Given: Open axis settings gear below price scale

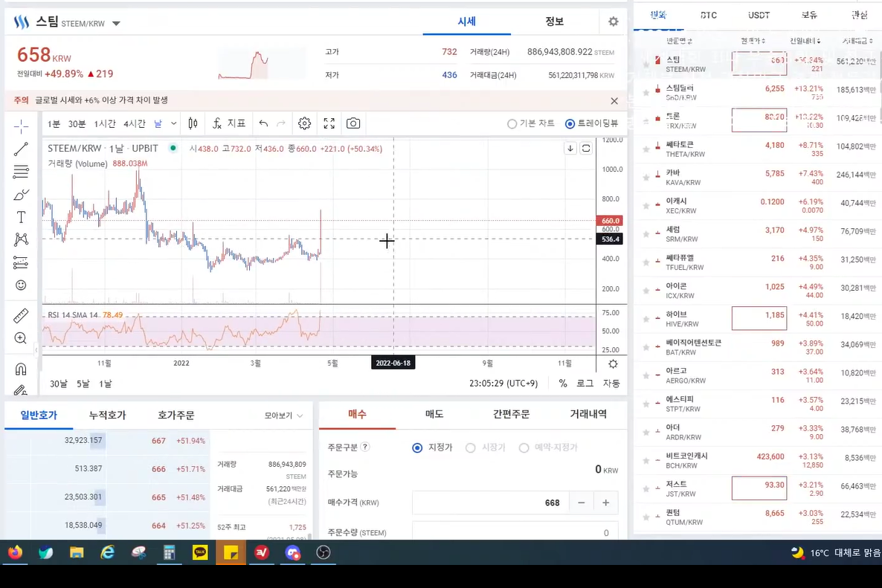Looking at the screenshot, I should pyautogui.click(x=613, y=364).
